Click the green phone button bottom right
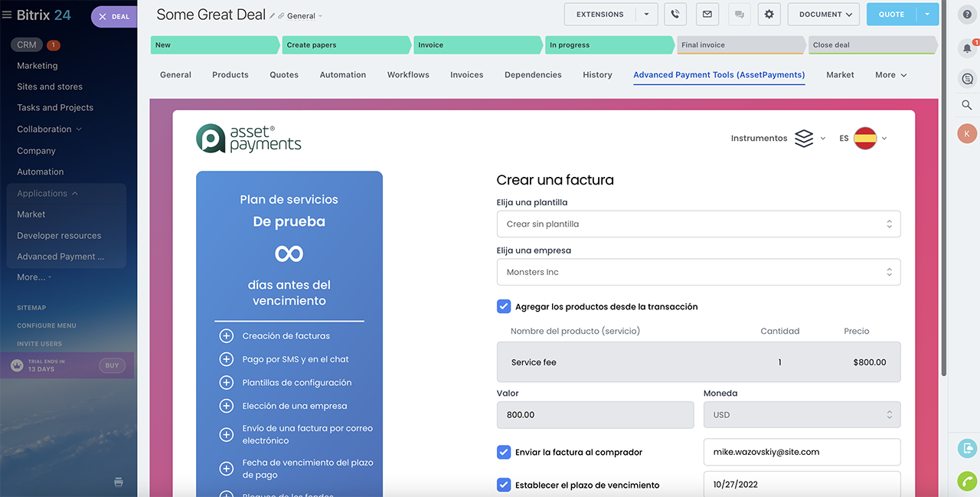The height and width of the screenshot is (497, 980). point(967,481)
